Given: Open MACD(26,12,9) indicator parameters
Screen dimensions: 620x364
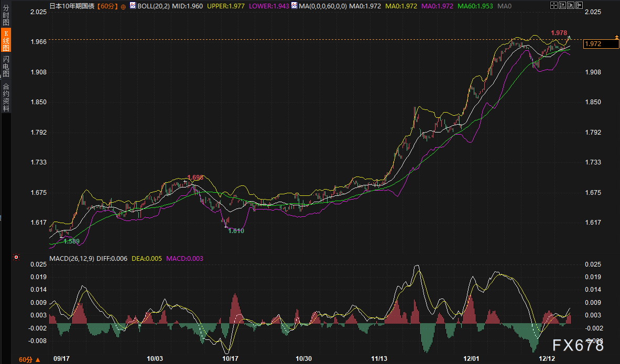Looking at the screenshot, I should click(x=71, y=258).
